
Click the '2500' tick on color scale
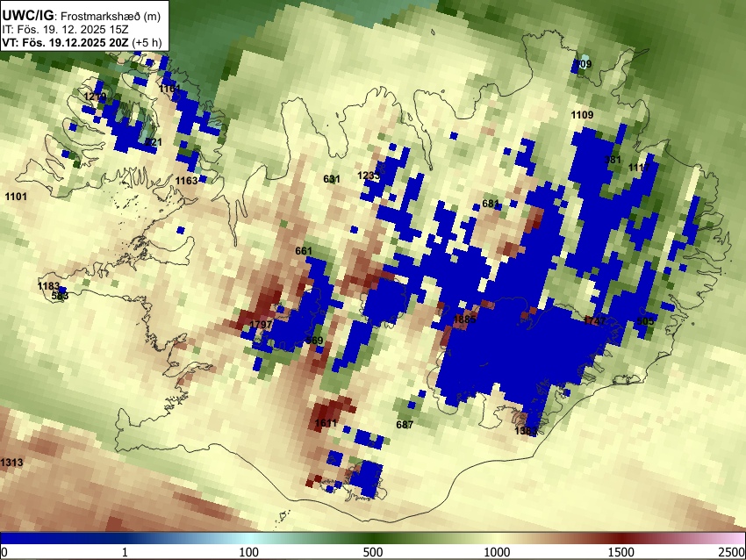(x=733, y=552)
